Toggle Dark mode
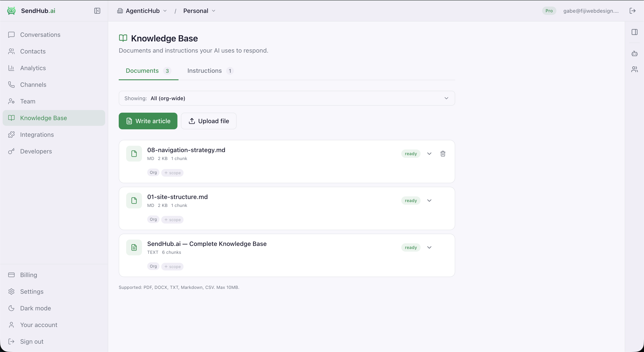 pos(54,308)
